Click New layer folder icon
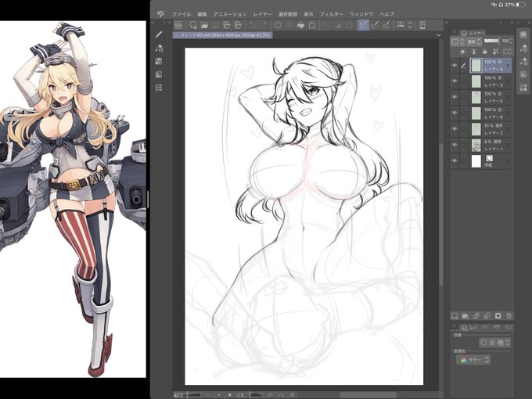Image resolution: width=532 pixels, height=399 pixels. point(465,316)
